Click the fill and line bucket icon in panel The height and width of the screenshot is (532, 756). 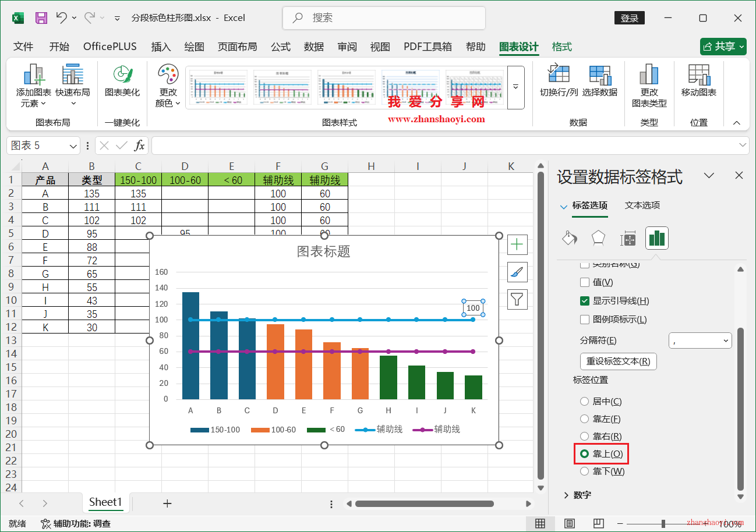tap(569, 238)
